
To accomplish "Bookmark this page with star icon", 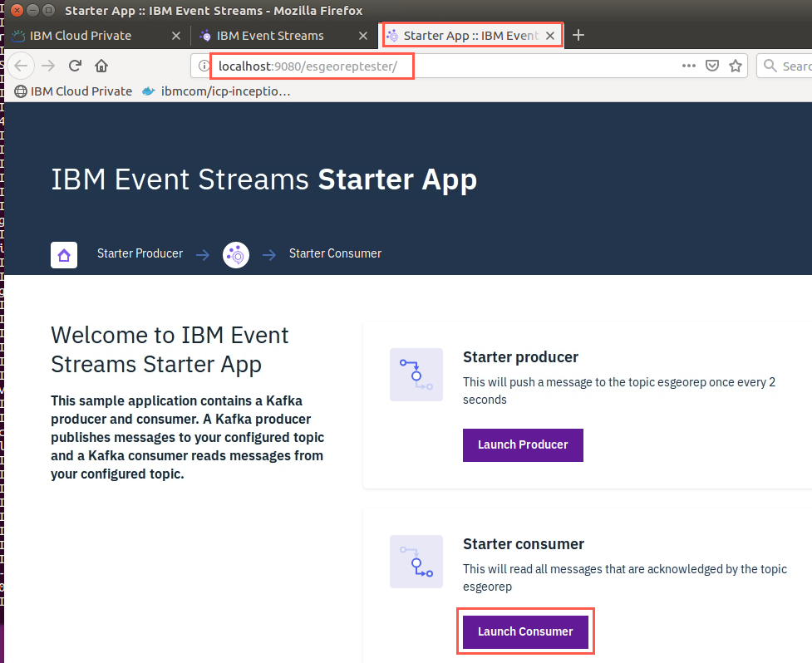I will 736,66.
